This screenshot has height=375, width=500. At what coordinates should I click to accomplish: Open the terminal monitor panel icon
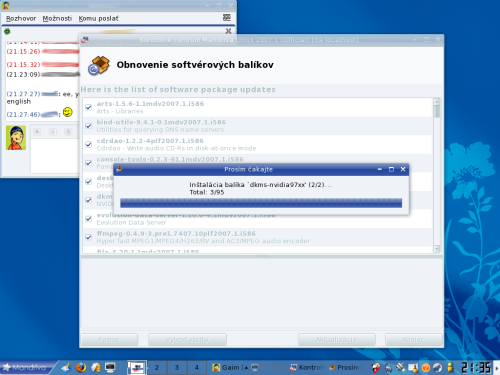(x=110, y=367)
